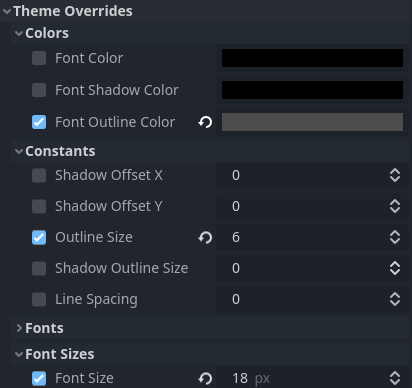Click the Font Color property label

[89, 58]
